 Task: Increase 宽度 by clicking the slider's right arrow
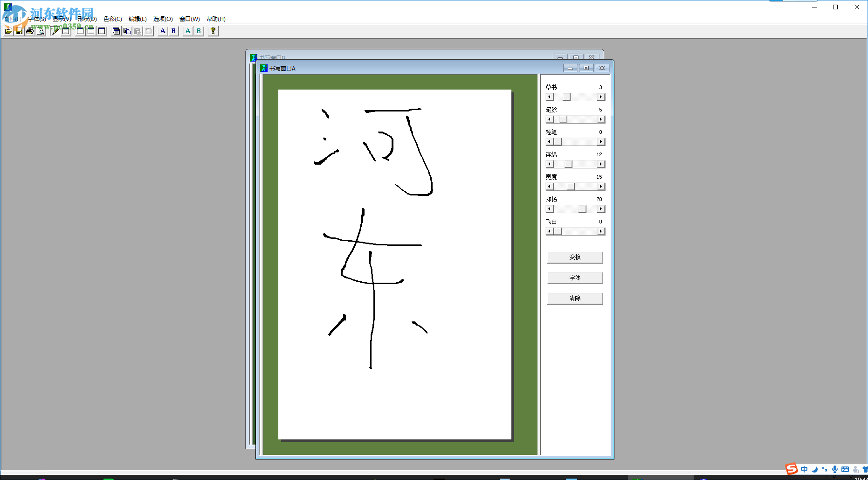point(601,186)
